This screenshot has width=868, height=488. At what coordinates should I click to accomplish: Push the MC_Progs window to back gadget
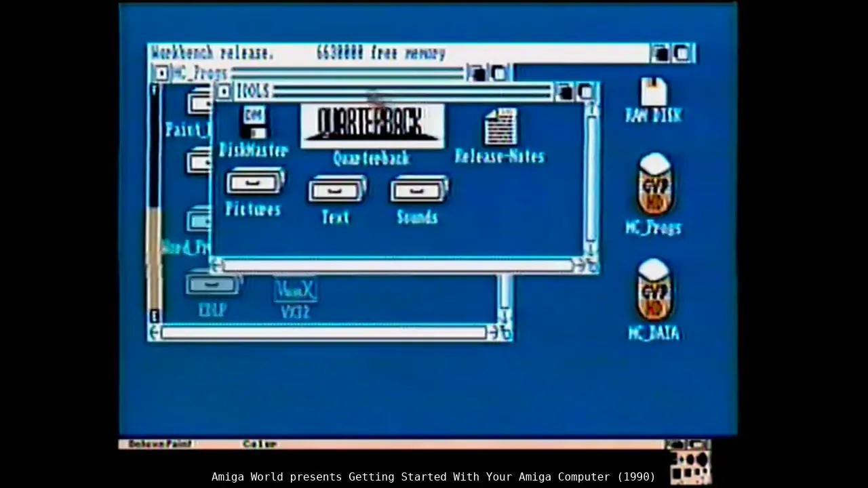point(477,73)
